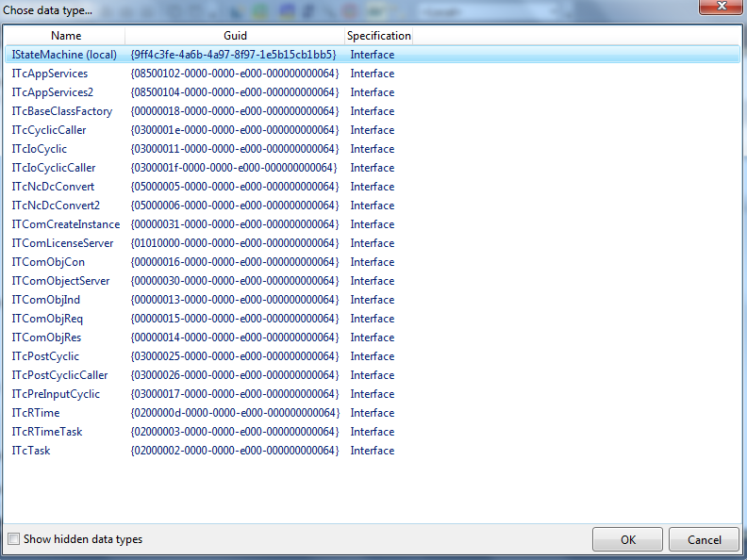
Task: Sort list by Specification column header
Action: [x=379, y=36]
